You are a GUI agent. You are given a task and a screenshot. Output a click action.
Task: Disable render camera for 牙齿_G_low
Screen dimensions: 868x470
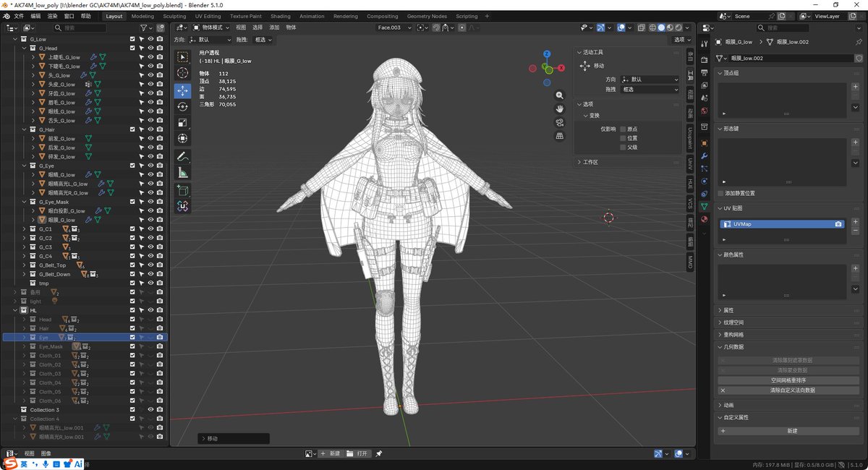159,93
